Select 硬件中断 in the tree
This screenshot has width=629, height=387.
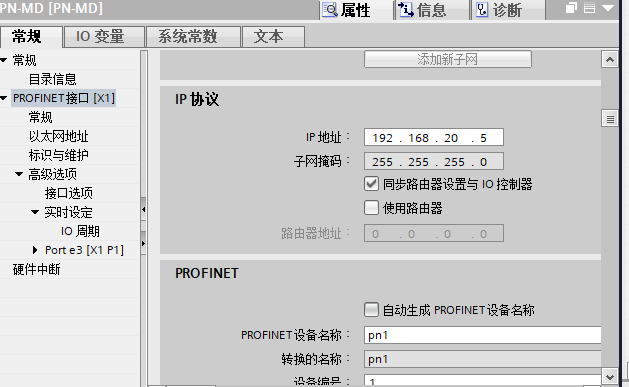coord(37,269)
